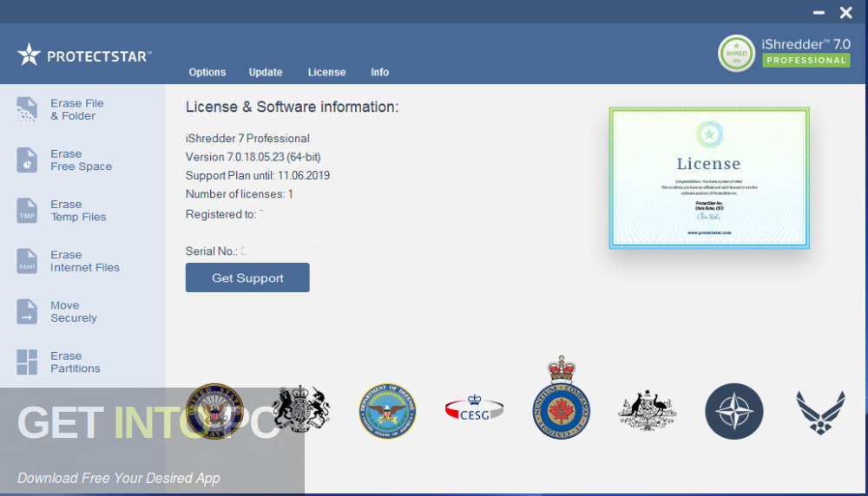Select the Erase Internet Files html icon

click(27, 261)
